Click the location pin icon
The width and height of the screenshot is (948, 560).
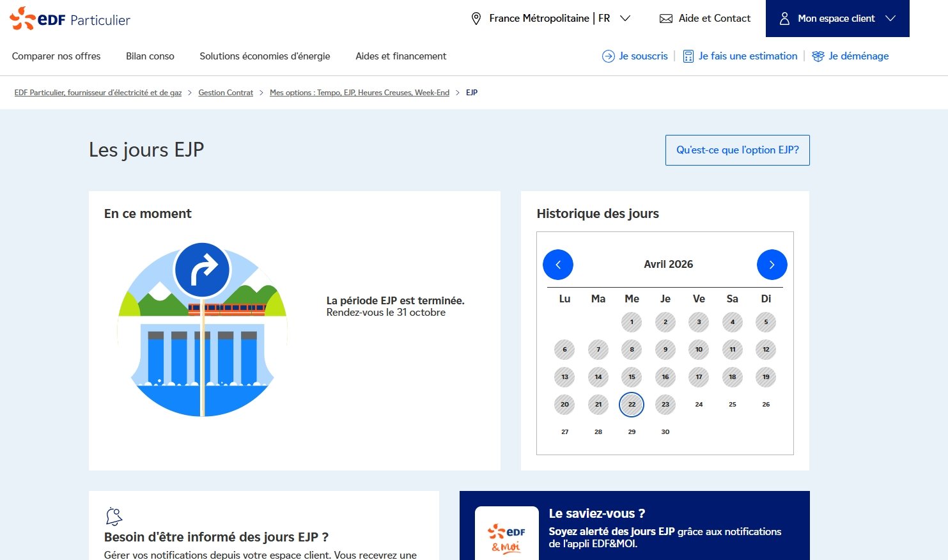476,19
